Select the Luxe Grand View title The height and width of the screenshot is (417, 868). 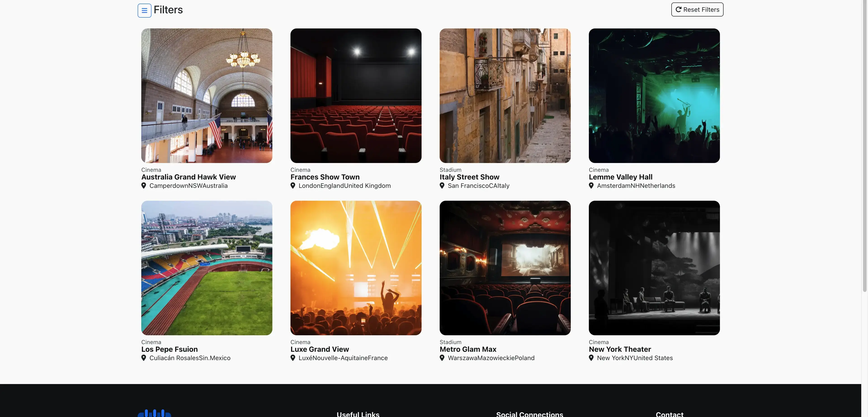point(320,349)
